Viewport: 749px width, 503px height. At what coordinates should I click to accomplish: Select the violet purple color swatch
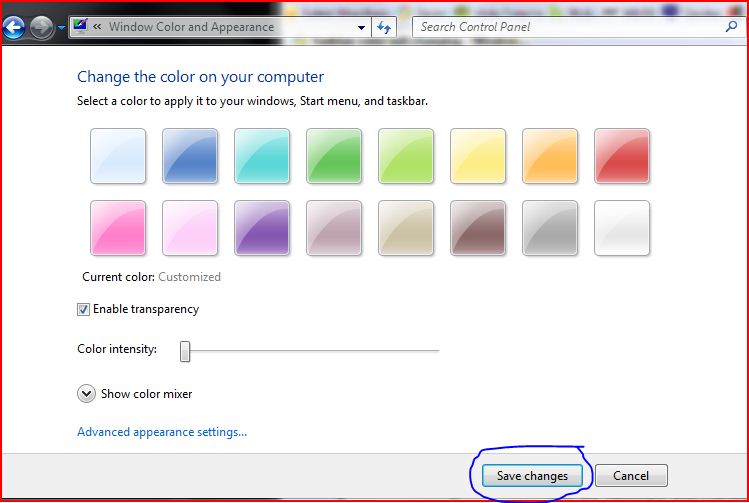point(262,228)
